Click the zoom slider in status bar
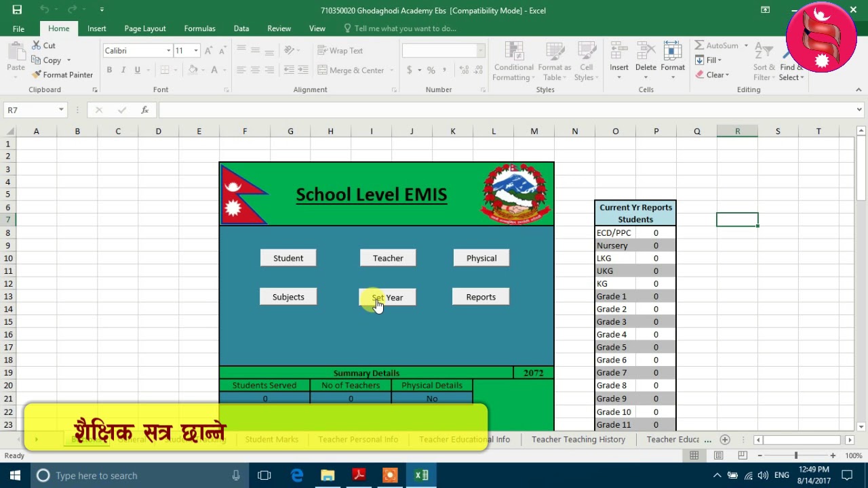The image size is (868, 488). (x=796, y=455)
